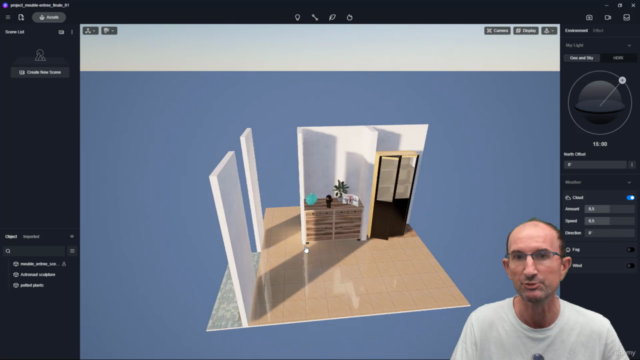Viewport: 640px width, 360px height.
Task: Adjust the cloud Amount slider
Action: (x=609, y=209)
